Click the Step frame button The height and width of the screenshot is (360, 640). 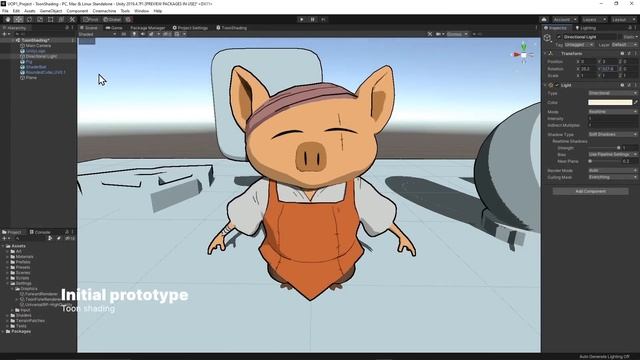pyautogui.click(x=324, y=19)
